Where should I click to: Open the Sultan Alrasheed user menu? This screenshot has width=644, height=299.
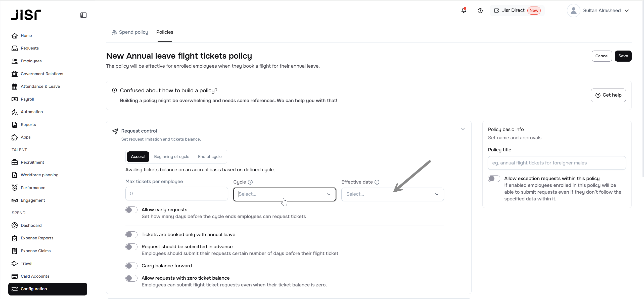click(598, 11)
